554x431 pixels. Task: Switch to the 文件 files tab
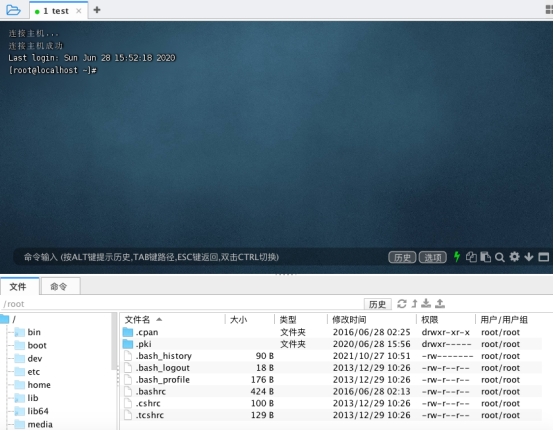point(19,287)
